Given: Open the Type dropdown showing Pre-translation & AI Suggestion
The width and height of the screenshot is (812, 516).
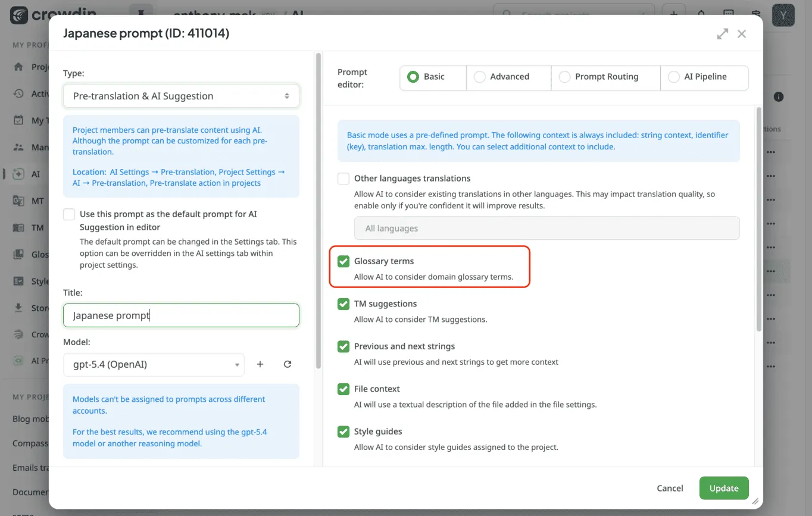Looking at the screenshot, I should click(x=181, y=96).
